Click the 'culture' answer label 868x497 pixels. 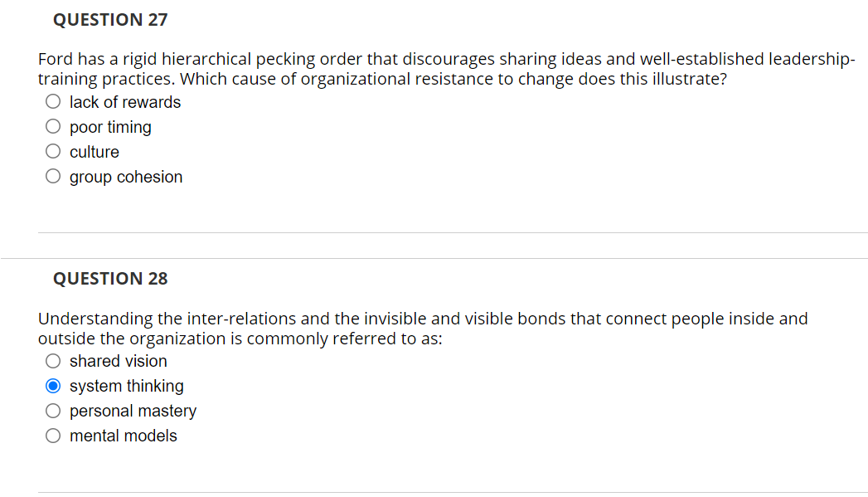pyautogui.click(x=94, y=152)
